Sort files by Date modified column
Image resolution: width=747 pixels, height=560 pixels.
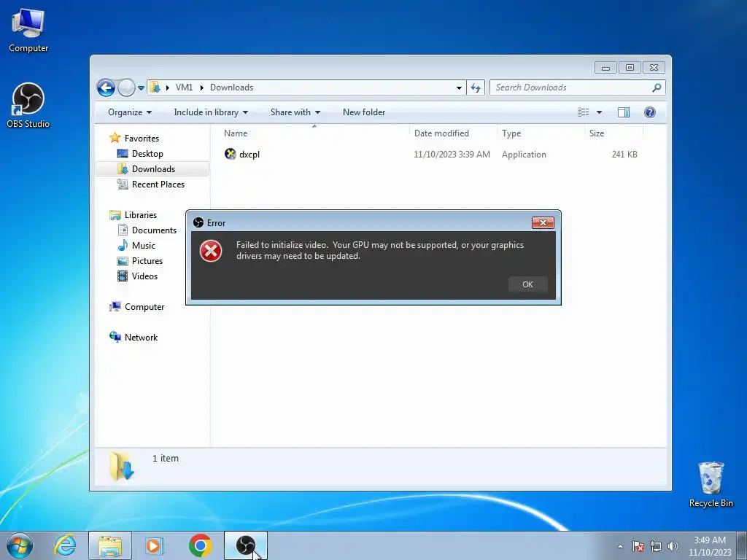click(453, 133)
